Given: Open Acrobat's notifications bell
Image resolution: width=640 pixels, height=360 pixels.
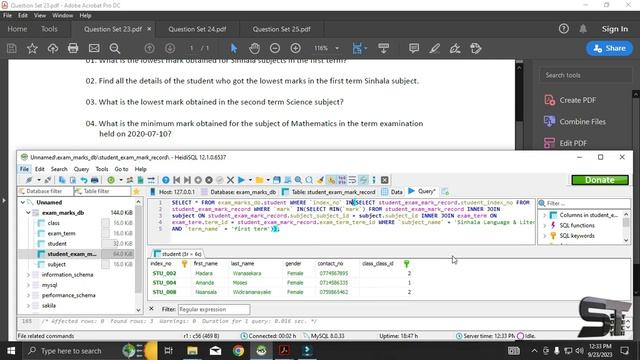Looking at the screenshot, I should click(x=583, y=29).
